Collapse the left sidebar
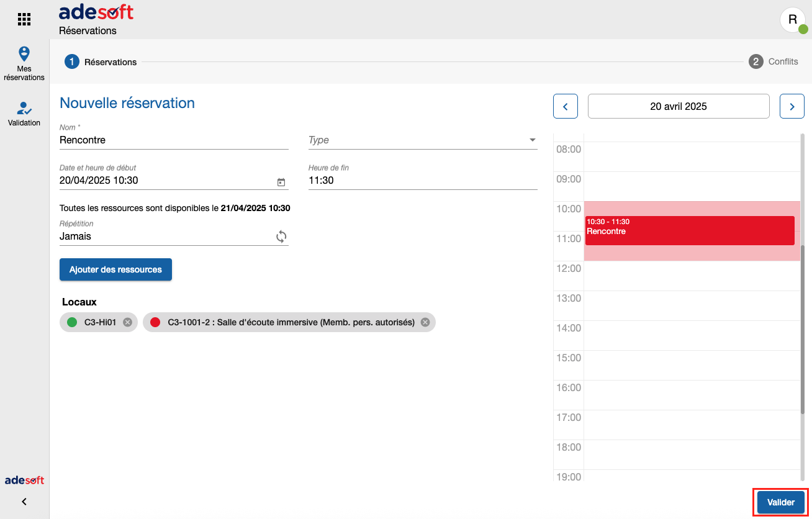The image size is (812, 519). pyautogui.click(x=24, y=502)
